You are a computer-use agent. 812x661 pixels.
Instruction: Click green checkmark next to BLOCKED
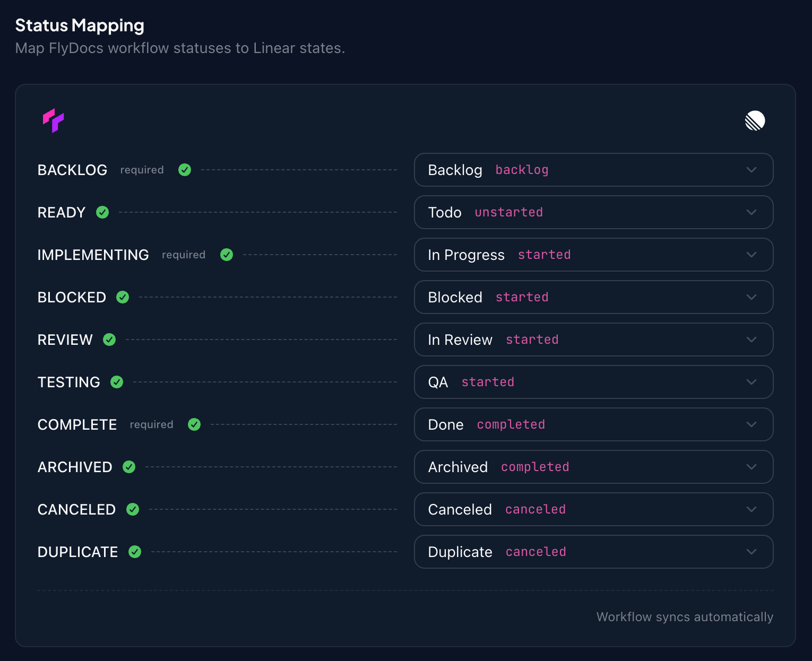pyautogui.click(x=123, y=297)
